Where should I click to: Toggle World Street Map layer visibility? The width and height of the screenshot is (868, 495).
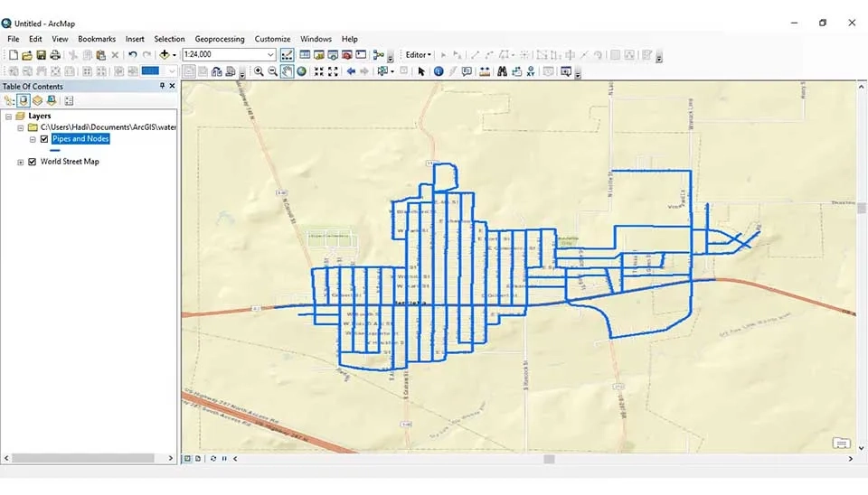[x=33, y=162]
